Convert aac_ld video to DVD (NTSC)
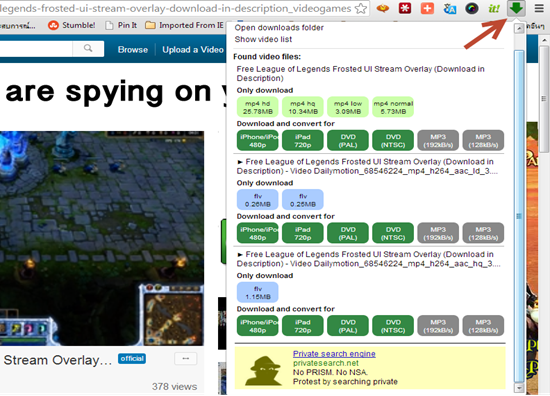The height and width of the screenshot is (396, 550). [393, 233]
